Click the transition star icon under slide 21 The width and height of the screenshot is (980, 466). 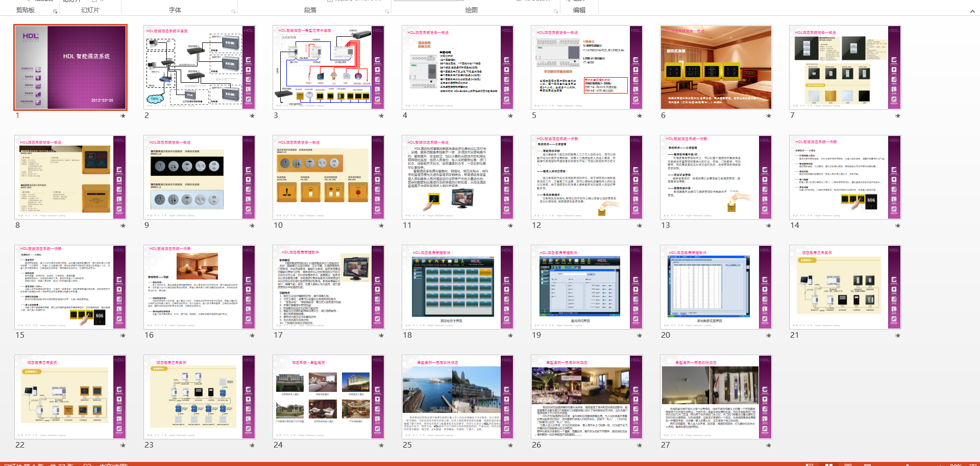pyautogui.click(x=897, y=336)
